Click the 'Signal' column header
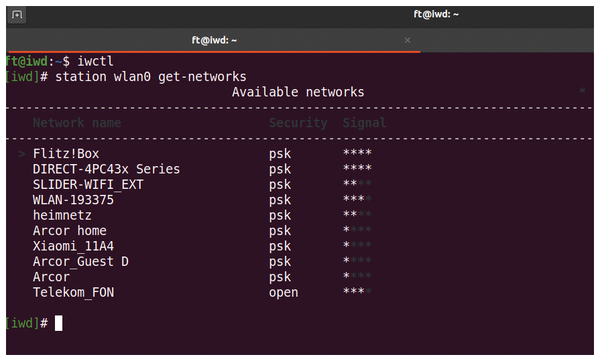Screen dimensions: 600x361 pos(364,123)
